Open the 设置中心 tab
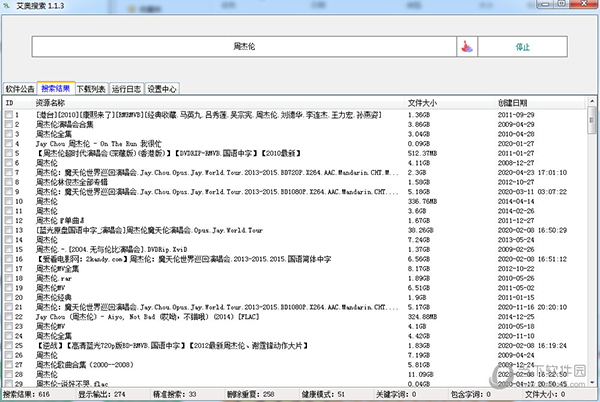This screenshot has width=600, height=402. click(x=162, y=89)
